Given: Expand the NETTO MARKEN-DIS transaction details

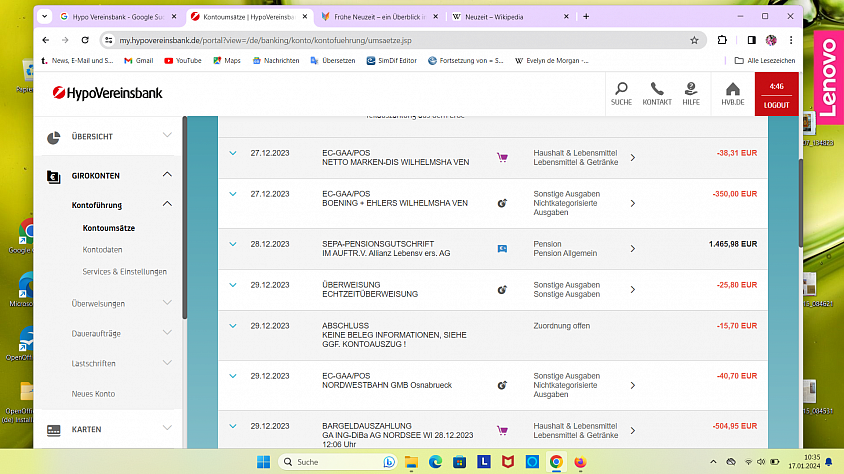Looking at the screenshot, I should click(x=233, y=153).
